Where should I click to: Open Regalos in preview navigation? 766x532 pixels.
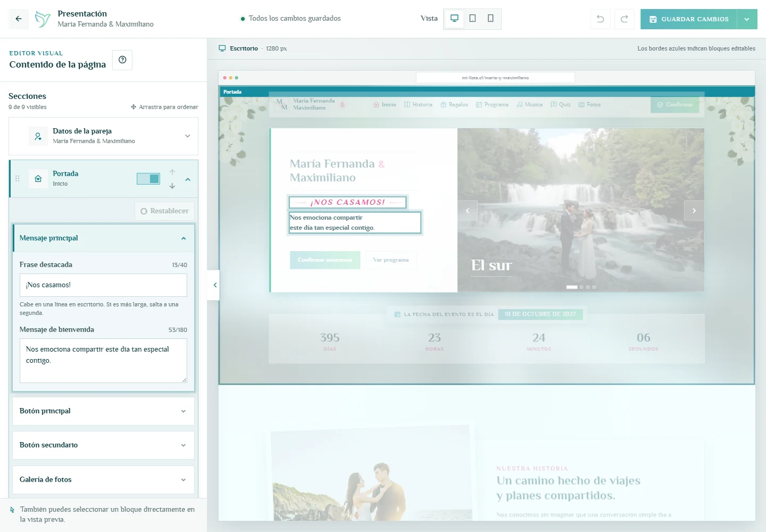pyautogui.click(x=454, y=105)
